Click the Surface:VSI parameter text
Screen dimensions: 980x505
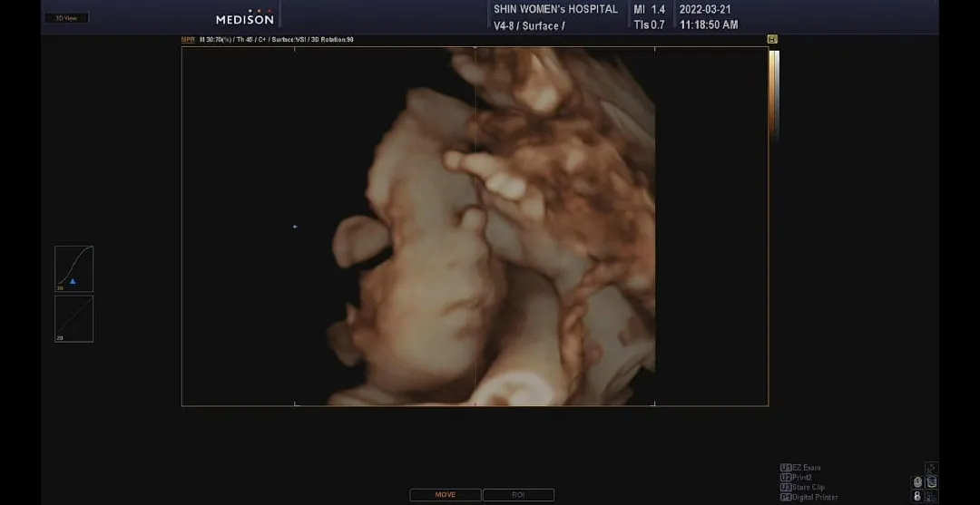click(x=289, y=39)
